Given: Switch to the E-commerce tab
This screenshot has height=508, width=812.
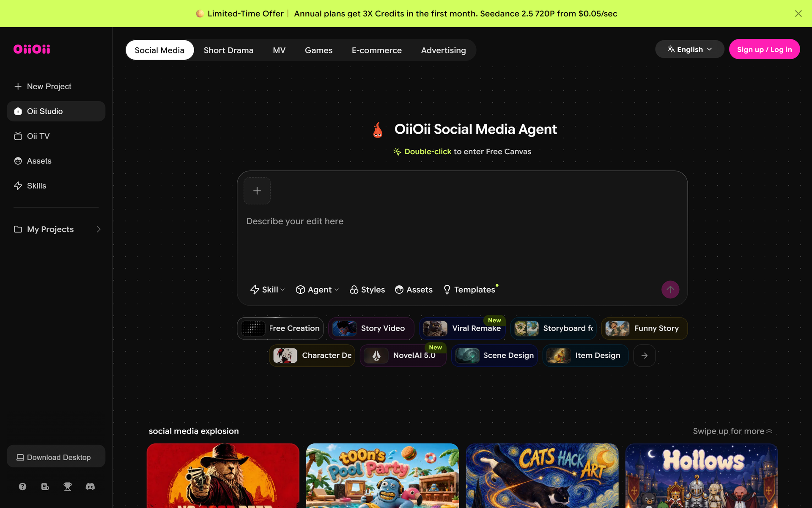Looking at the screenshot, I should coord(377,50).
